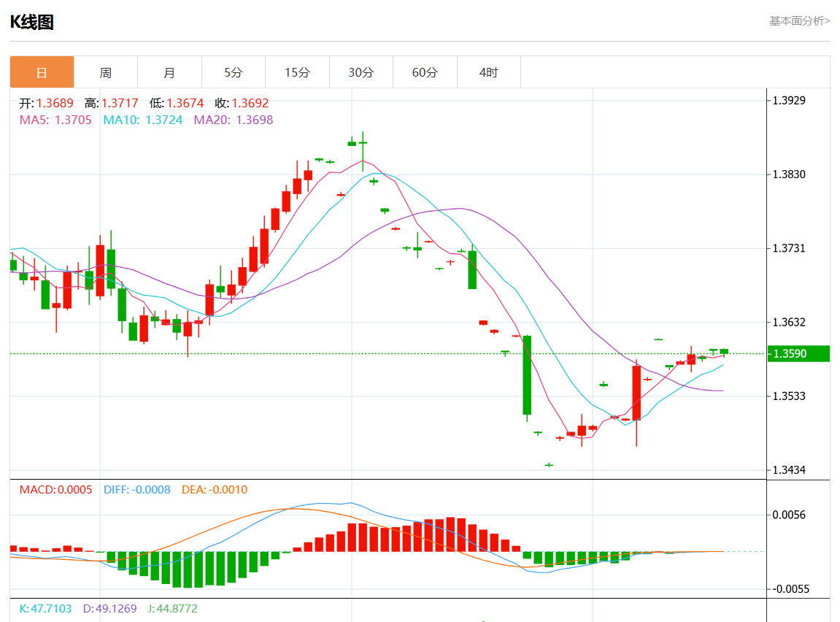
Task: Click the 1.3929 price axis label
Action: (x=790, y=100)
